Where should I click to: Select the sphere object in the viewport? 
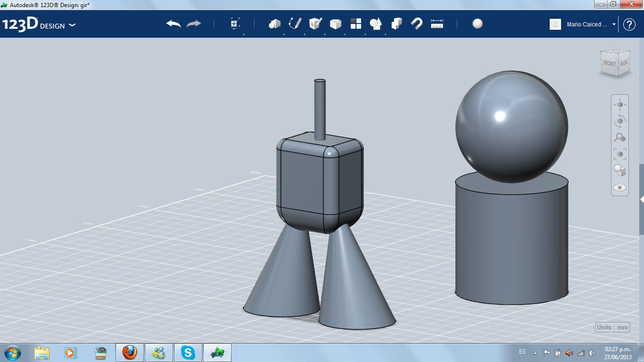coord(512,126)
